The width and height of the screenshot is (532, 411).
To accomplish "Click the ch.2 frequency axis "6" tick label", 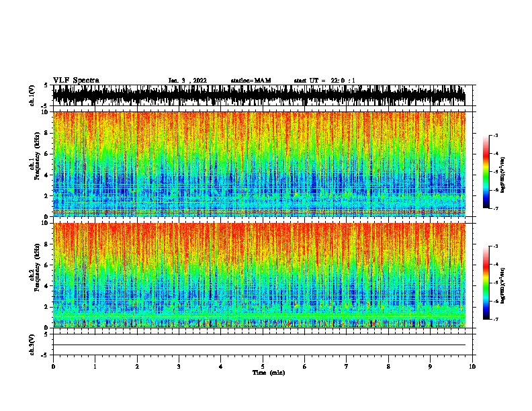I will click(x=46, y=265).
